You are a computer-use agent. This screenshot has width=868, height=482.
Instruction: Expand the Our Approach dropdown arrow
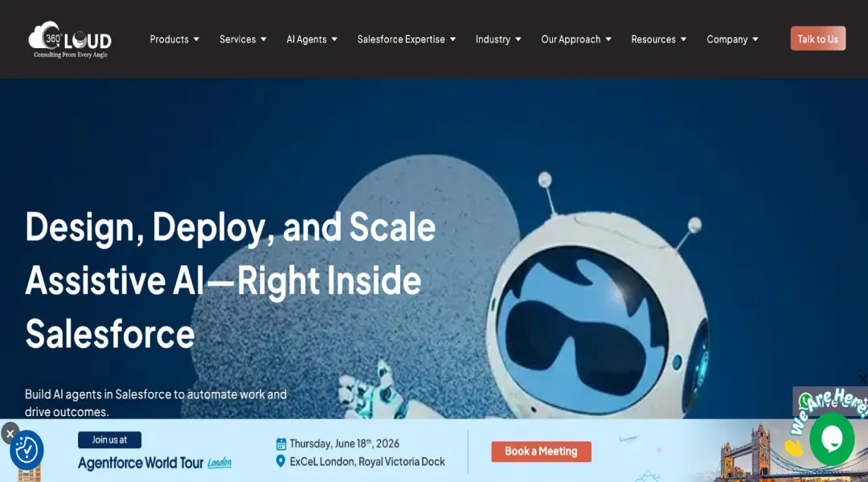pos(608,39)
